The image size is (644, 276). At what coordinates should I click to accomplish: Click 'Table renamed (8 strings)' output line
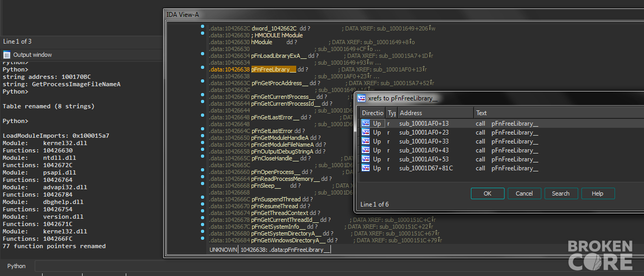(48, 106)
